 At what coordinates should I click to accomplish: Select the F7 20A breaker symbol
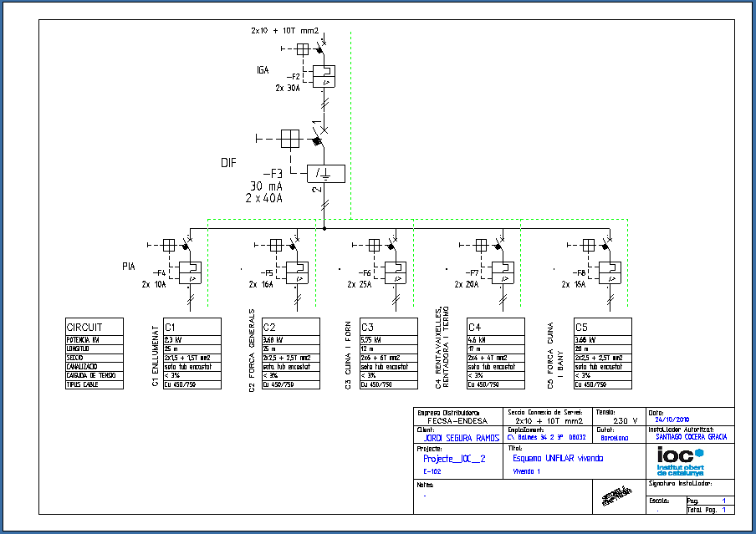point(503,272)
